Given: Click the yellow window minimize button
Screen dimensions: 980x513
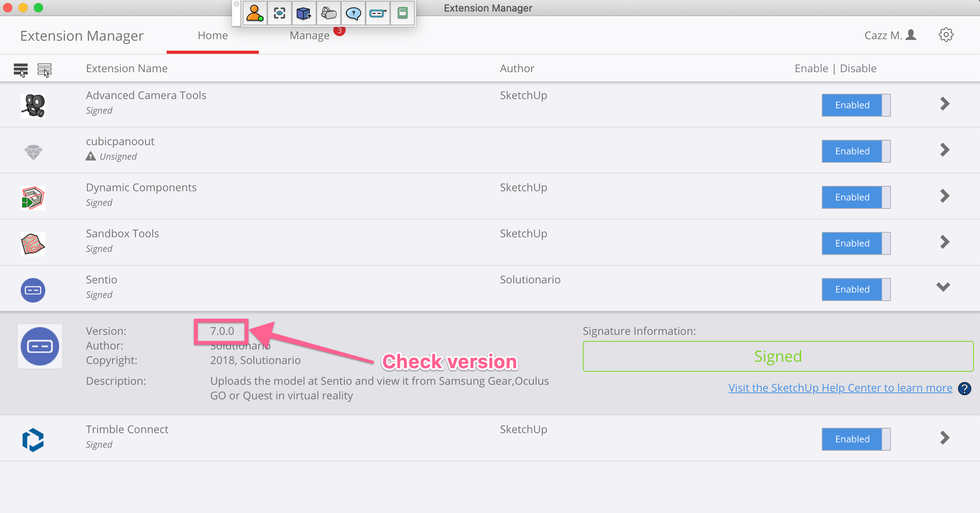Looking at the screenshot, I should (23, 8).
